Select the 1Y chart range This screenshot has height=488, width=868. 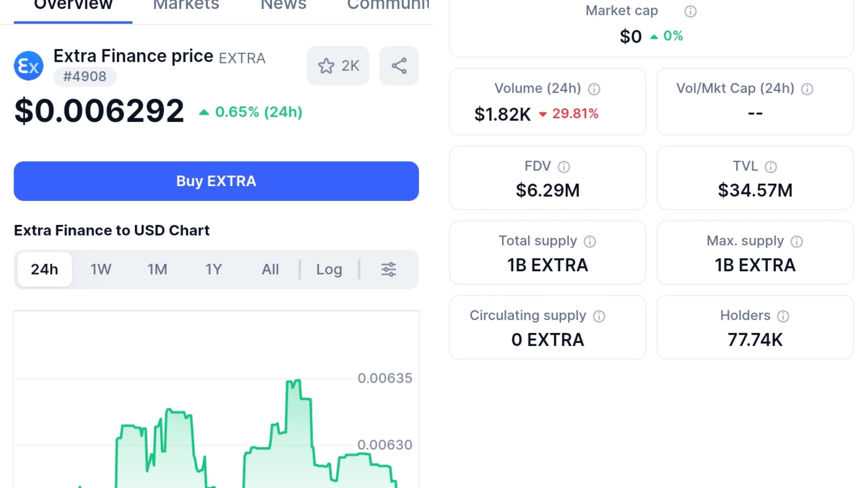[213, 269]
